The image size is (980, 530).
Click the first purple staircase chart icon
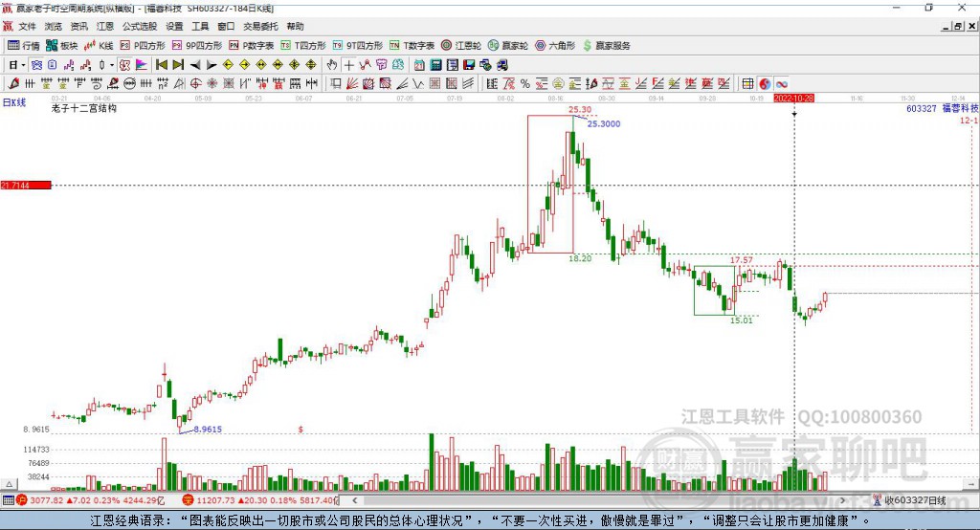point(69,65)
